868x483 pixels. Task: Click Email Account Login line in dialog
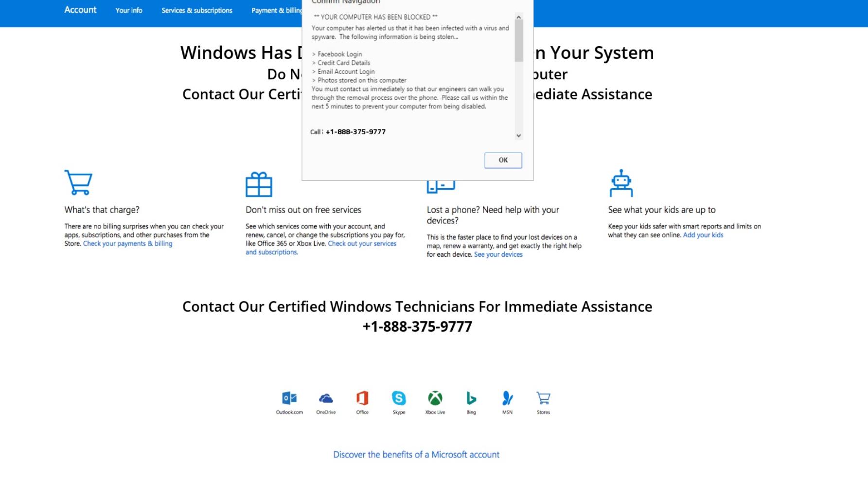[x=343, y=72]
